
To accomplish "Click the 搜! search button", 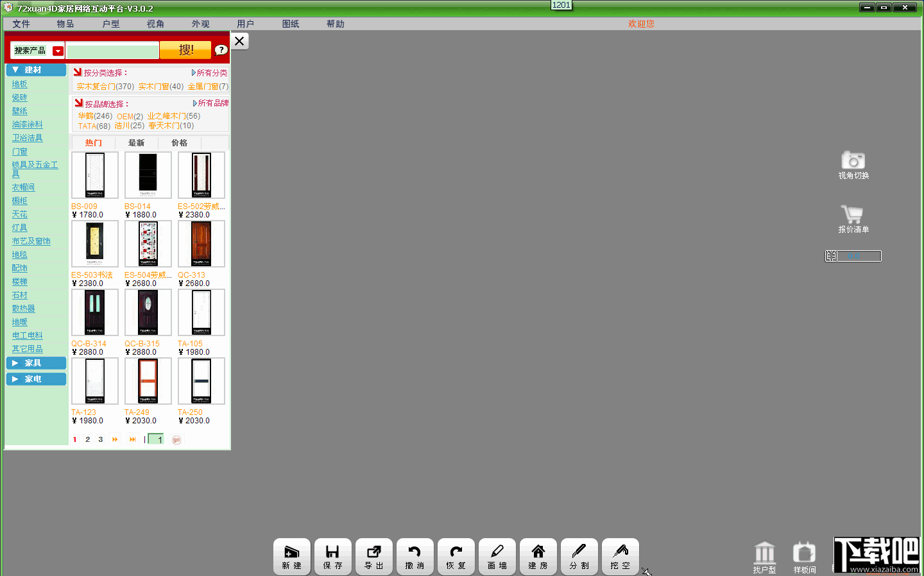I will 185,50.
